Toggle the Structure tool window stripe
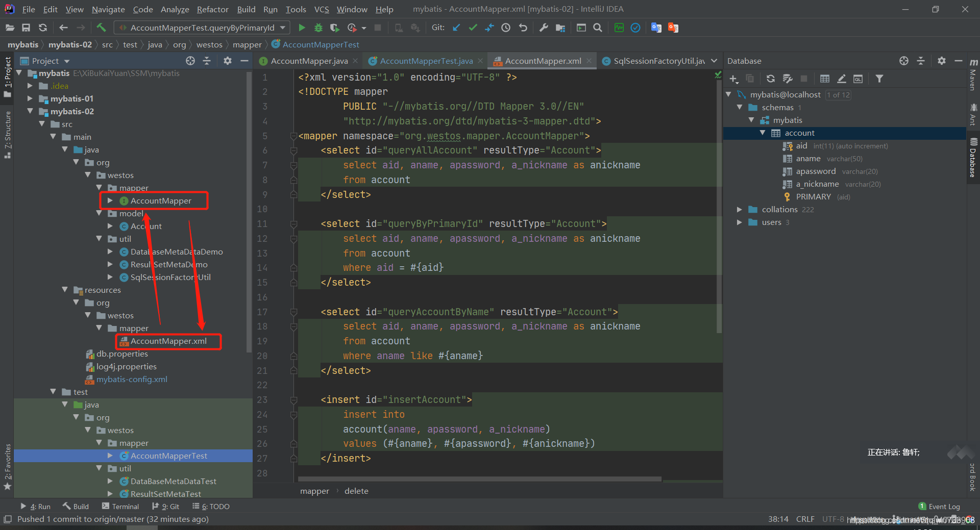This screenshot has height=530, width=980. point(8,135)
